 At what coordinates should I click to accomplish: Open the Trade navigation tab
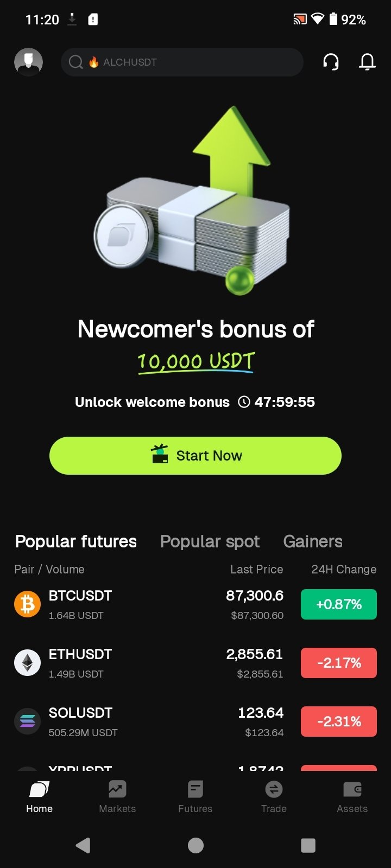(274, 796)
